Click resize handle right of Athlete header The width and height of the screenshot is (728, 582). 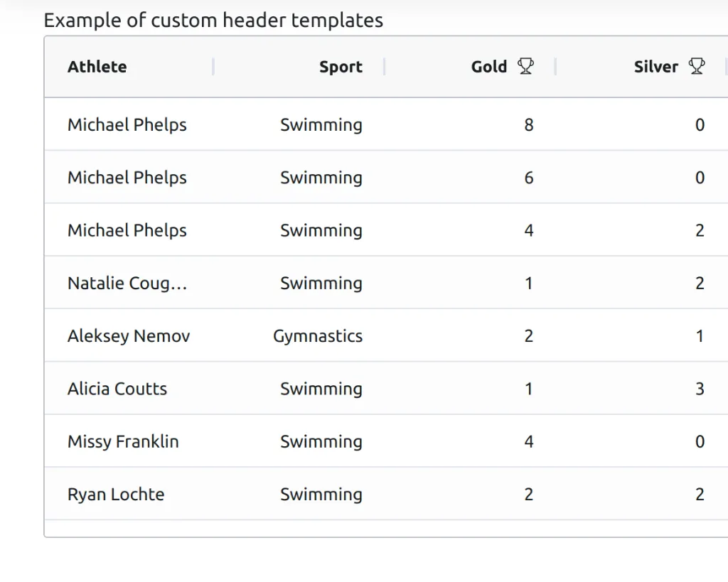point(213,67)
